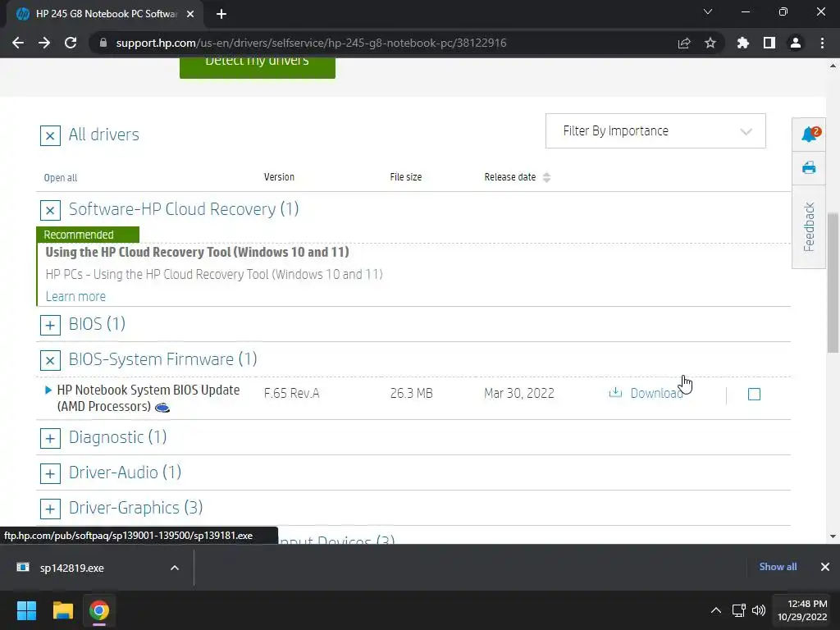
Task: Open the volume speaker tray icon
Action: [x=759, y=610]
